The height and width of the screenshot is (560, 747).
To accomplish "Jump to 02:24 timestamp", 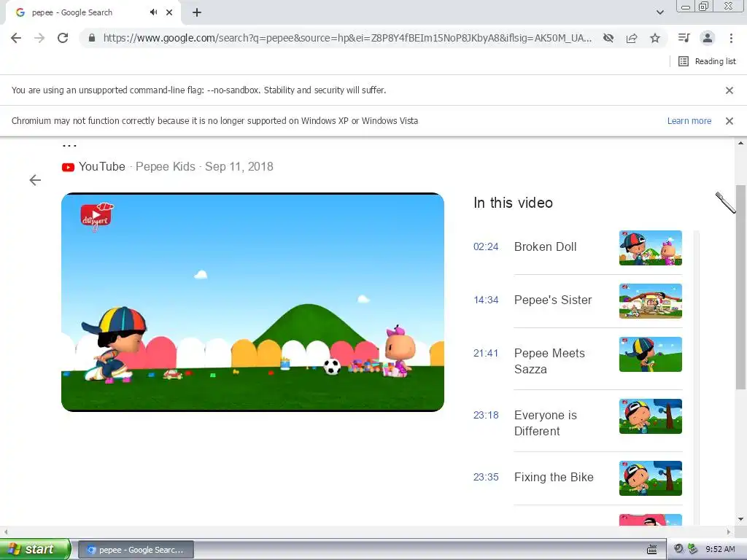I will click(x=485, y=246).
